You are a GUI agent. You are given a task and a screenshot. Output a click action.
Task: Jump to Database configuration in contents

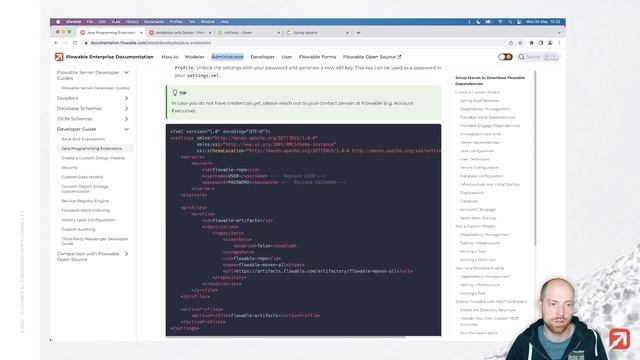(481, 176)
